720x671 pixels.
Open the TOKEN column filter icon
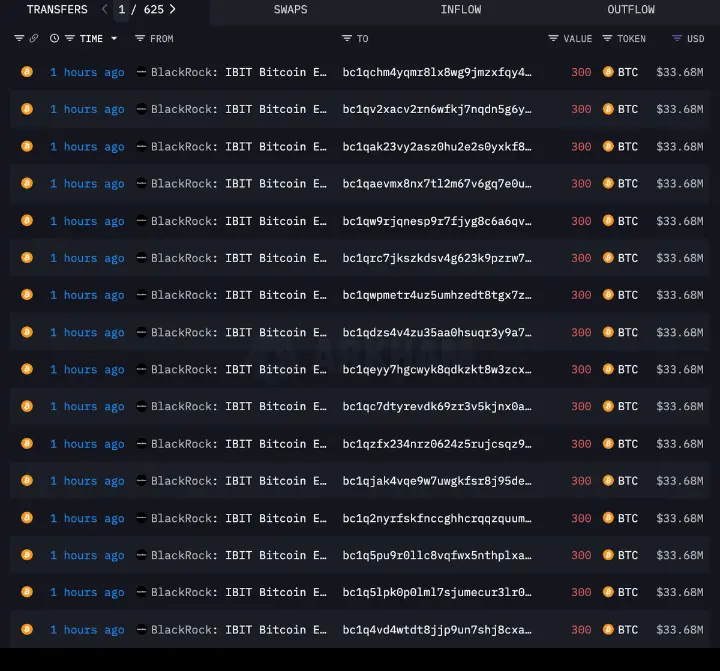pyautogui.click(x=607, y=38)
